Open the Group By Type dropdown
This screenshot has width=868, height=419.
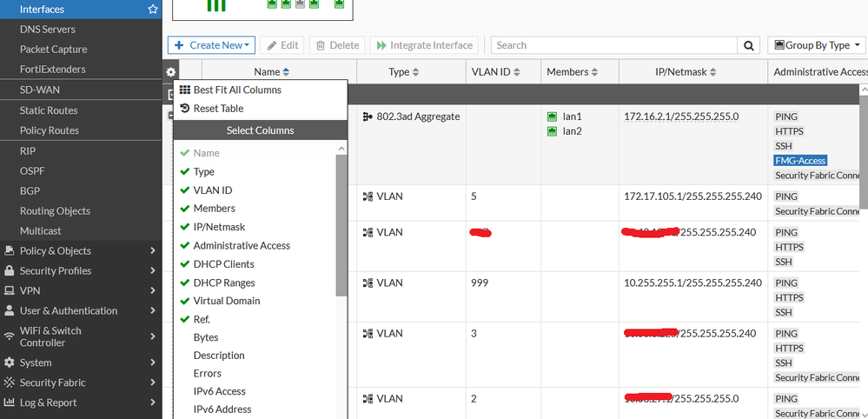click(817, 45)
